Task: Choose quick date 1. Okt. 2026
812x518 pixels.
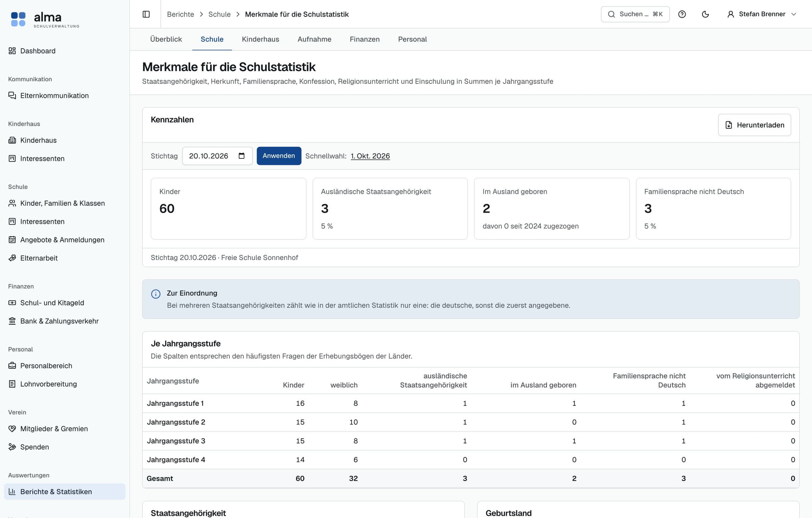Action: click(x=370, y=156)
